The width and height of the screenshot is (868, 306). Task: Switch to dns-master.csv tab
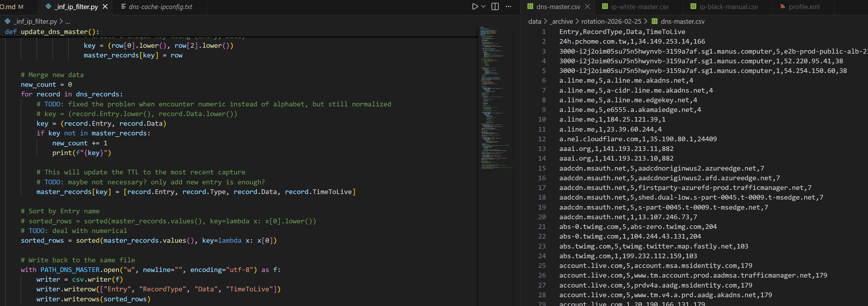pos(558,6)
